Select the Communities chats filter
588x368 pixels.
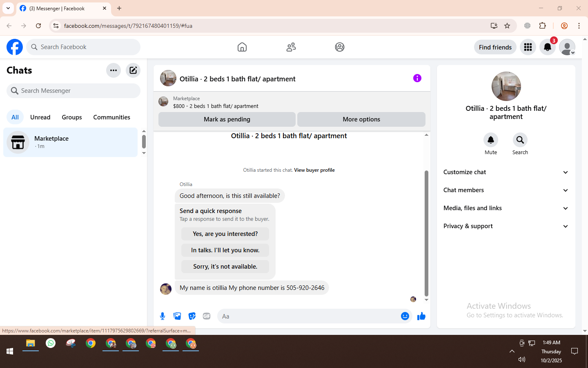[112, 117]
